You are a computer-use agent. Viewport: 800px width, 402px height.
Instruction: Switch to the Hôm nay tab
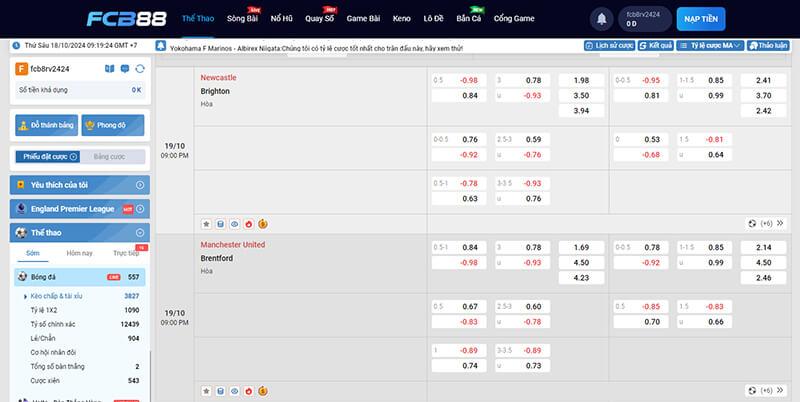(x=80, y=254)
